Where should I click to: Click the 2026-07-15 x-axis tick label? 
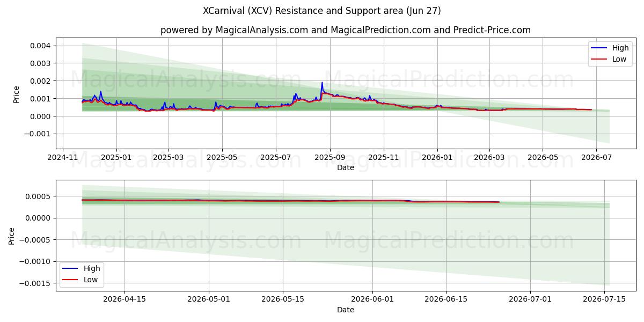click(x=604, y=300)
